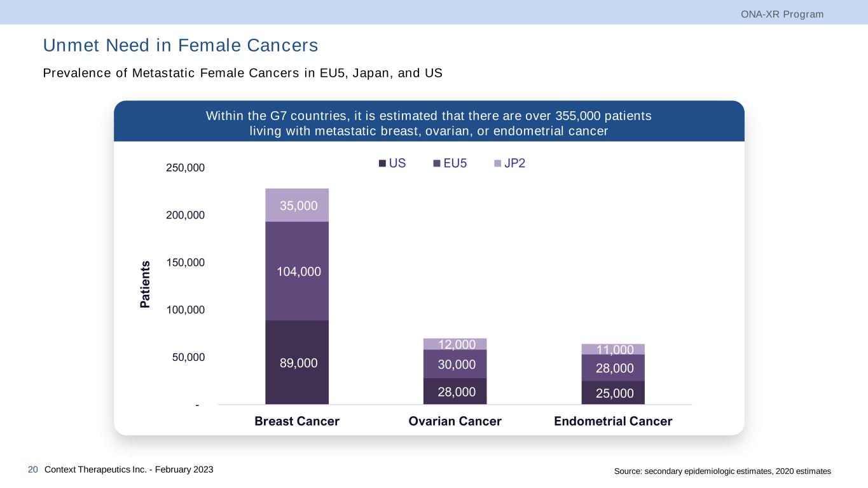
Task: Click the 250,000 y-axis value label
Action: pyautogui.click(x=186, y=168)
